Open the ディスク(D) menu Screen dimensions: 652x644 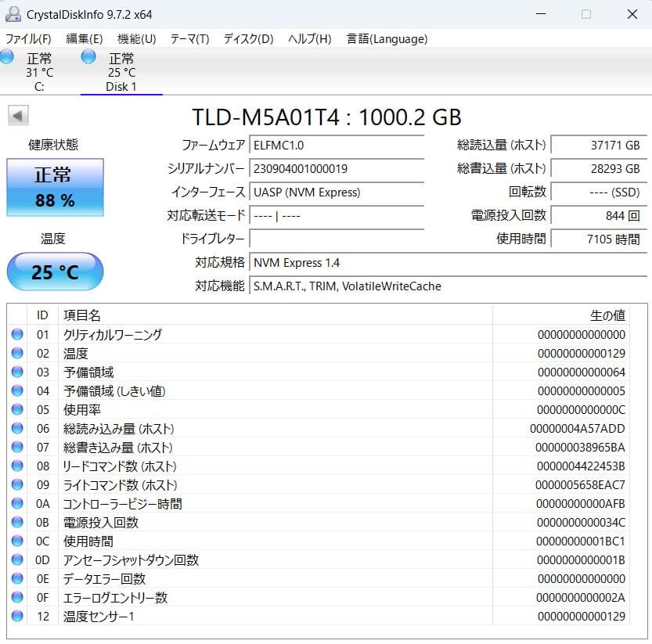[x=249, y=38]
